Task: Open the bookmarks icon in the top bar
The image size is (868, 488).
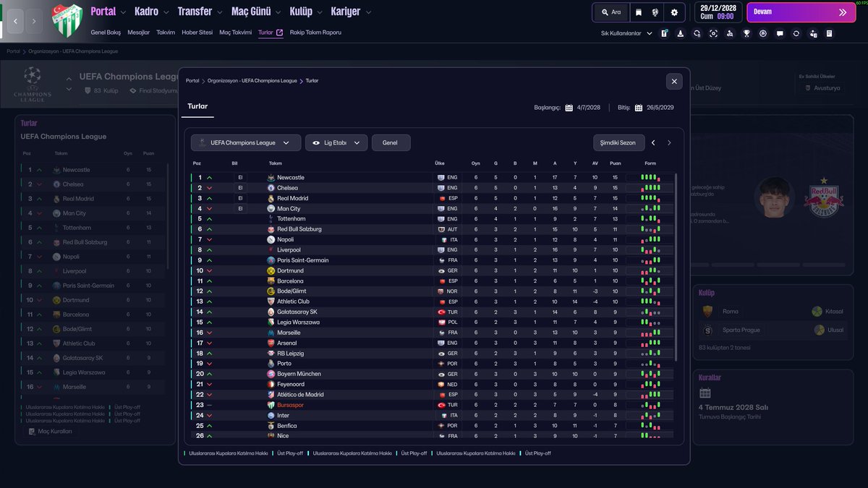Action: 638,12
